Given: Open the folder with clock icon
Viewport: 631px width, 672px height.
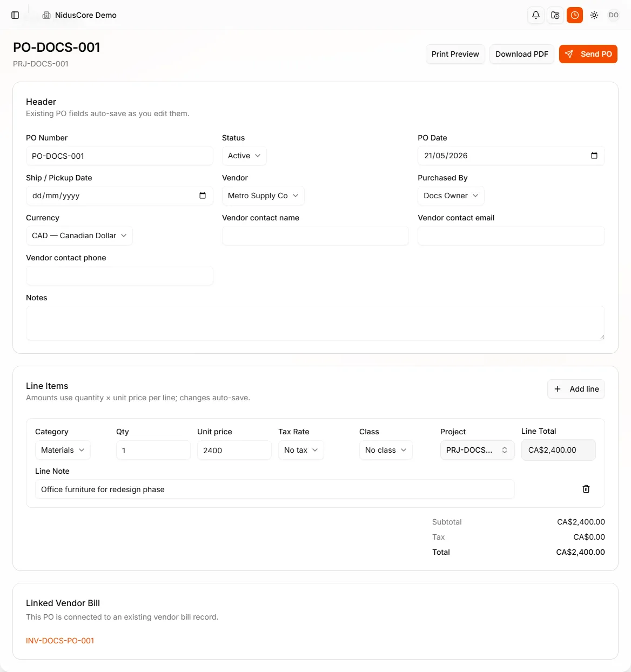Looking at the screenshot, I should click(555, 15).
